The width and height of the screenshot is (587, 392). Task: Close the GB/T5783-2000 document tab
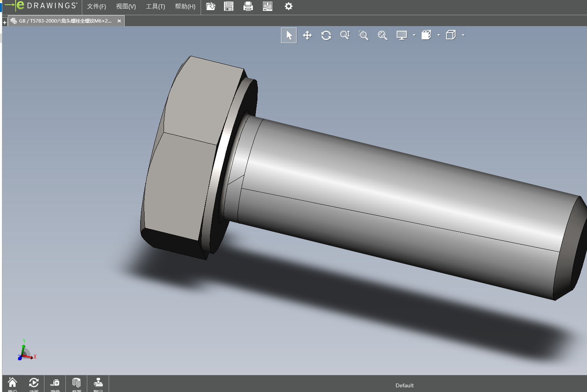119,21
